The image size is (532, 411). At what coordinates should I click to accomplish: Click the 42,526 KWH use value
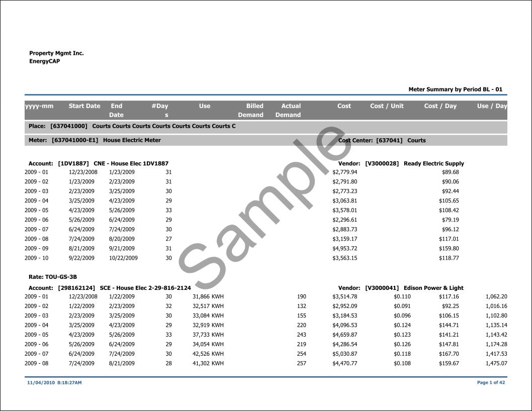[x=208, y=354]
